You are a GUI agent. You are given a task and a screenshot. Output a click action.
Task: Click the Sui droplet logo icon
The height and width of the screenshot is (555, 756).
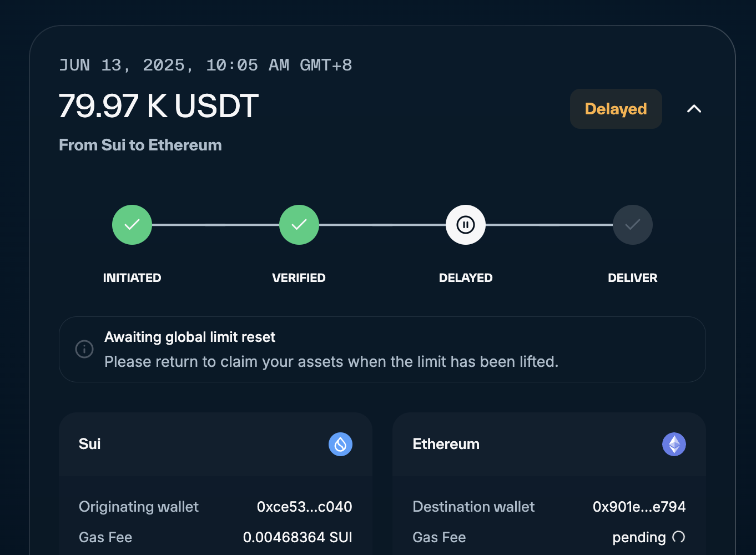340,444
